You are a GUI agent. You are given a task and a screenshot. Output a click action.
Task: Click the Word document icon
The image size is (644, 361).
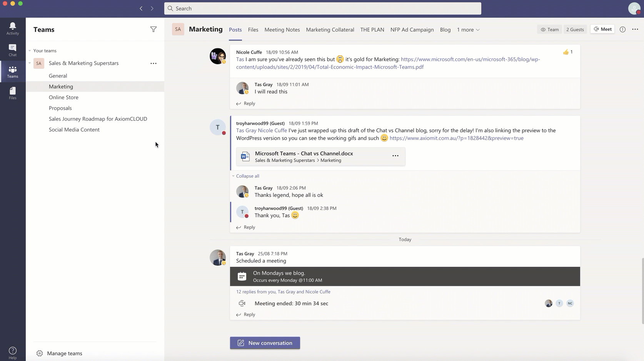point(245,156)
